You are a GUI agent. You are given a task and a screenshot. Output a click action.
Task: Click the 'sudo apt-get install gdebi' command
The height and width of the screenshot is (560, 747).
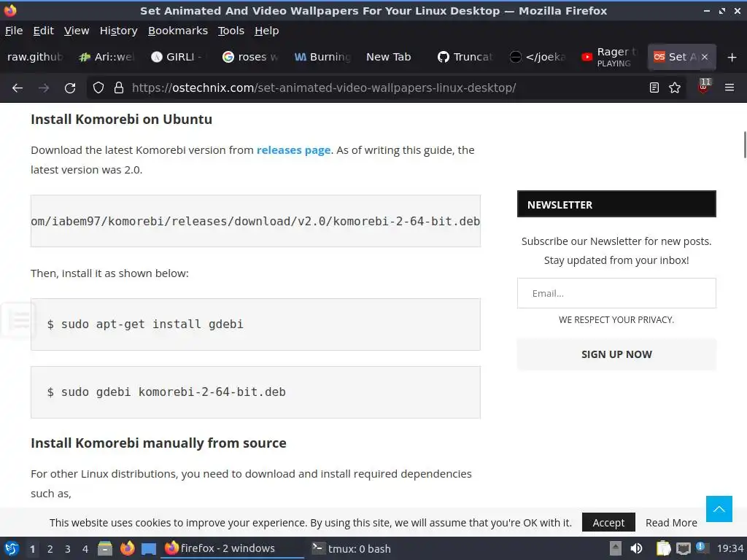click(x=145, y=324)
